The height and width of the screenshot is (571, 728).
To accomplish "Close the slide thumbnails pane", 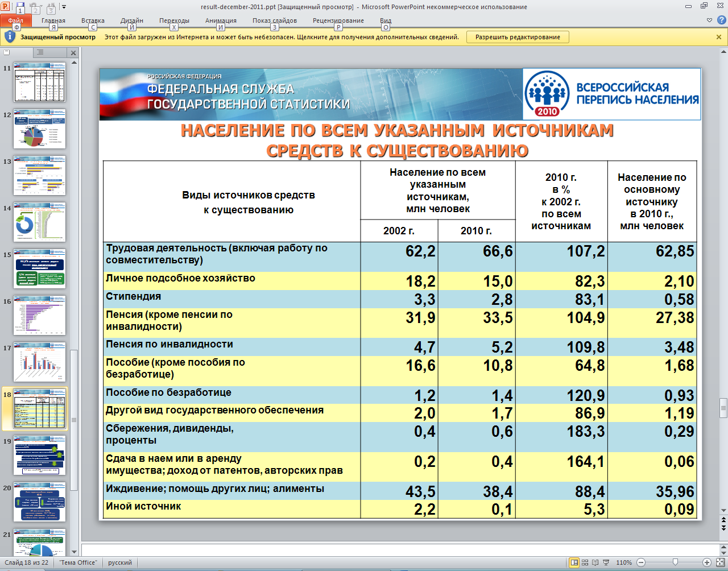I will tap(73, 53).
